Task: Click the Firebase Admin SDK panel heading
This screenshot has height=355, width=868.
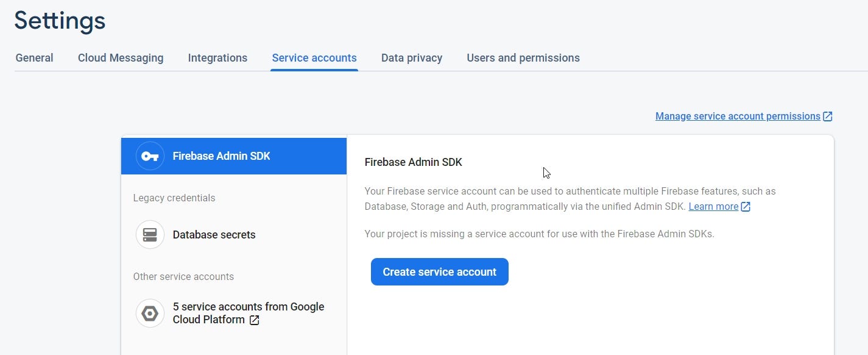Action: coord(413,162)
